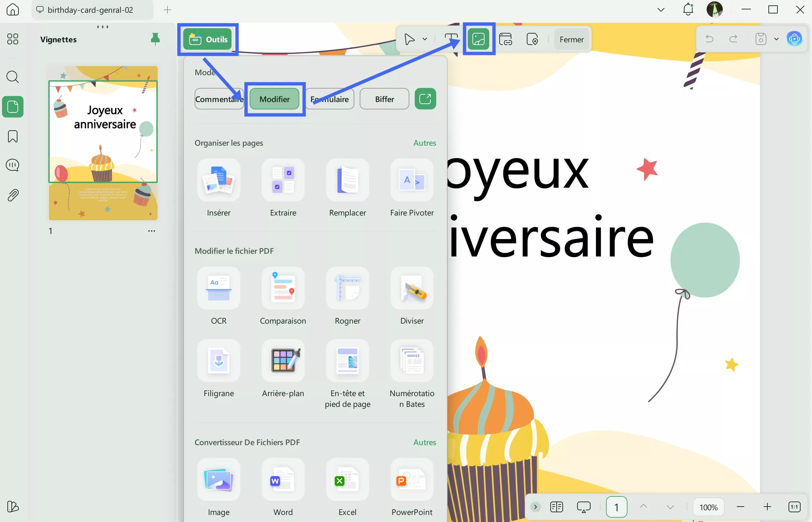Image resolution: width=812 pixels, height=522 pixels.
Task: Open the Outils menu
Action: pos(208,39)
